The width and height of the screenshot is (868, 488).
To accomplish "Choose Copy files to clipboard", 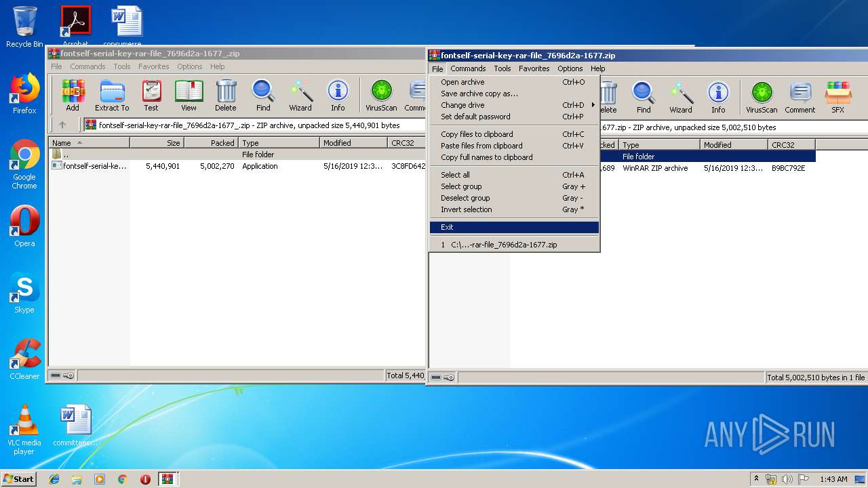I will point(515,134).
